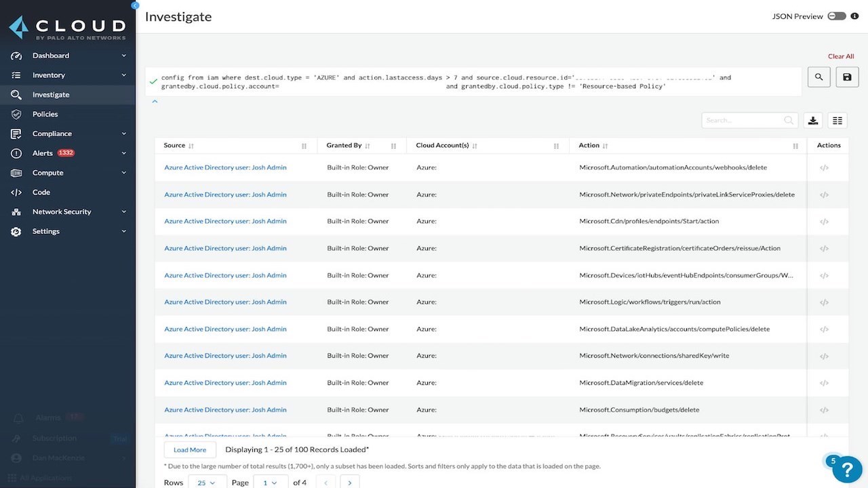View JSON for the webhooks/delete row

(824, 168)
